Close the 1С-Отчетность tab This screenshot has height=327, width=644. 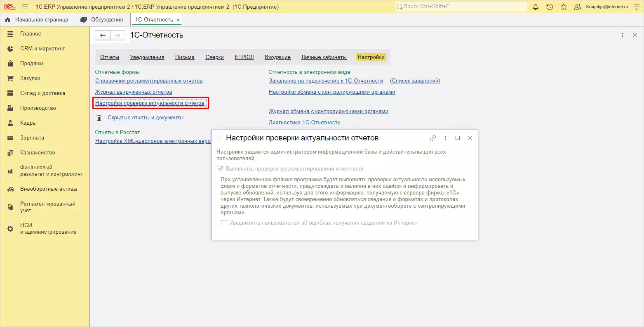(x=178, y=20)
